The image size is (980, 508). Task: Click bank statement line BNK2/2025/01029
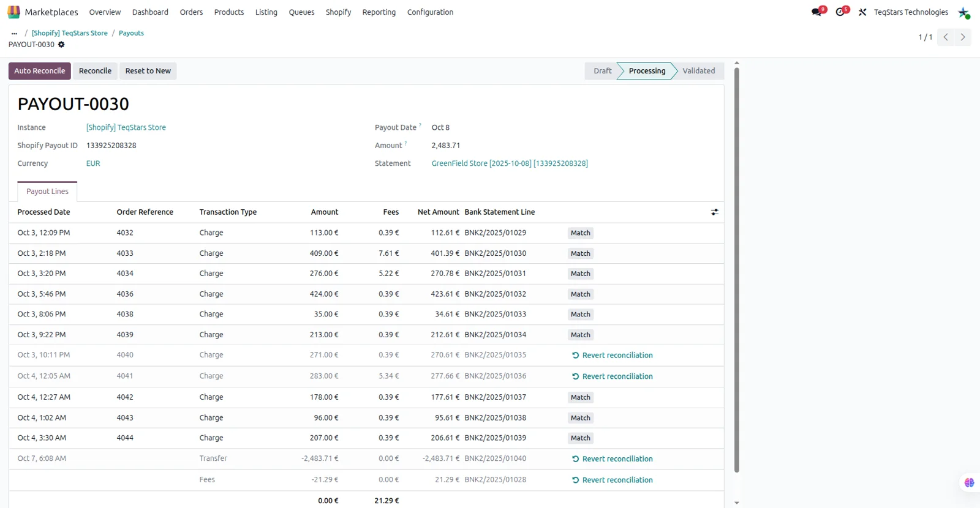click(495, 233)
